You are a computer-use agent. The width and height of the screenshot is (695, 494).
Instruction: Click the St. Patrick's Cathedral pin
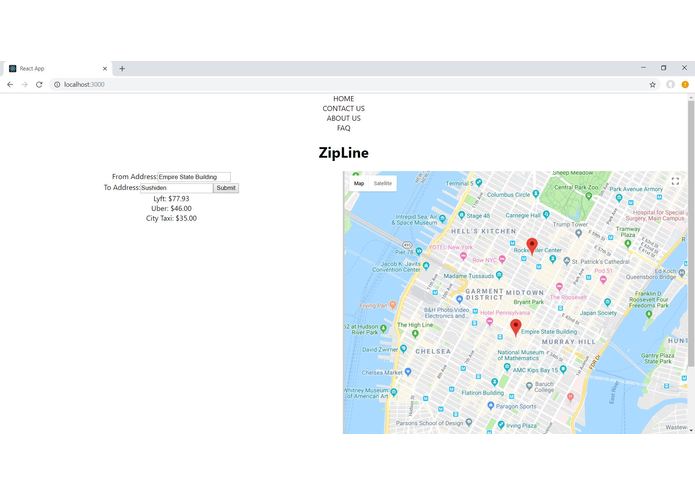coord(566,261)
